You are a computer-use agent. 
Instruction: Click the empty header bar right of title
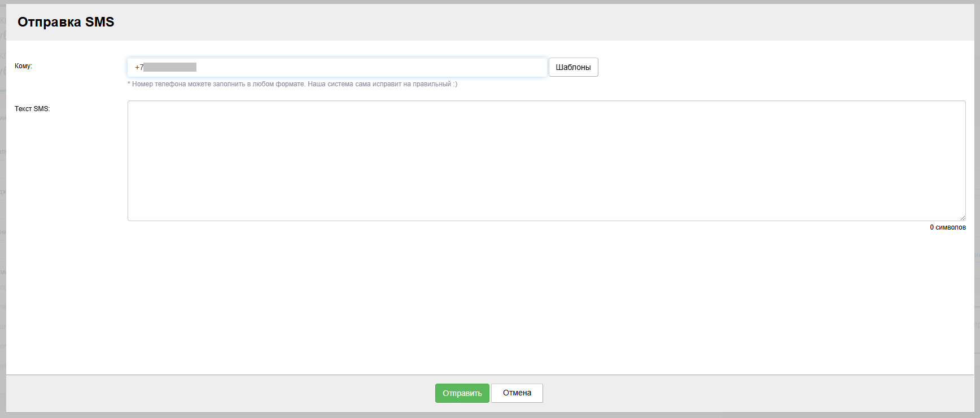(x=508, y=22)
